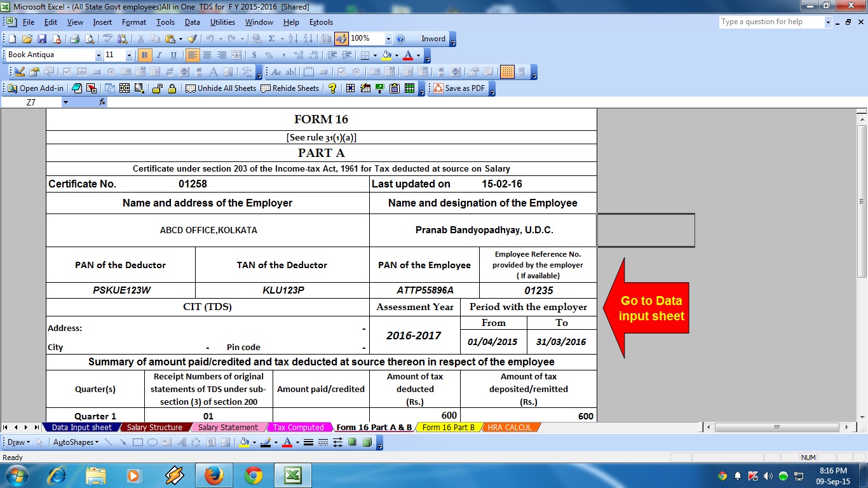Open the Line Style options
The width and height of the screenshot is (868, 488).
(x=308, y=442)
